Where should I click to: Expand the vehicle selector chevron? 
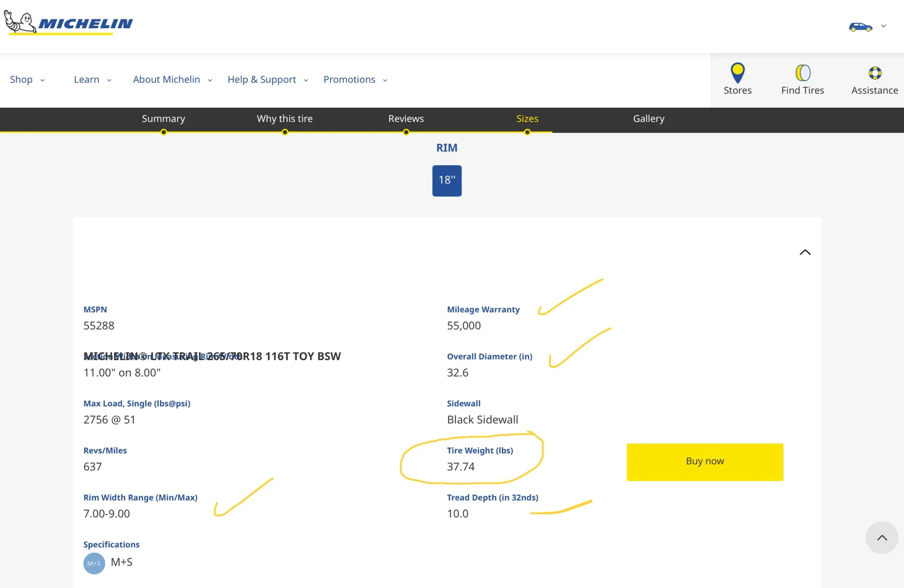pos(884,26)
